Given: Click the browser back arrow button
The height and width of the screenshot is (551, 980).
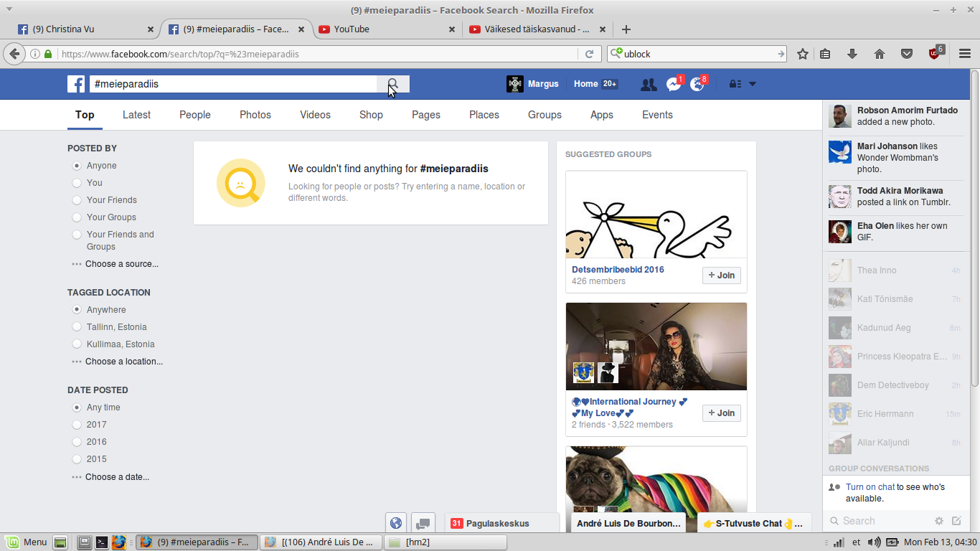Looking at the screenshot, I should [14, 54].
